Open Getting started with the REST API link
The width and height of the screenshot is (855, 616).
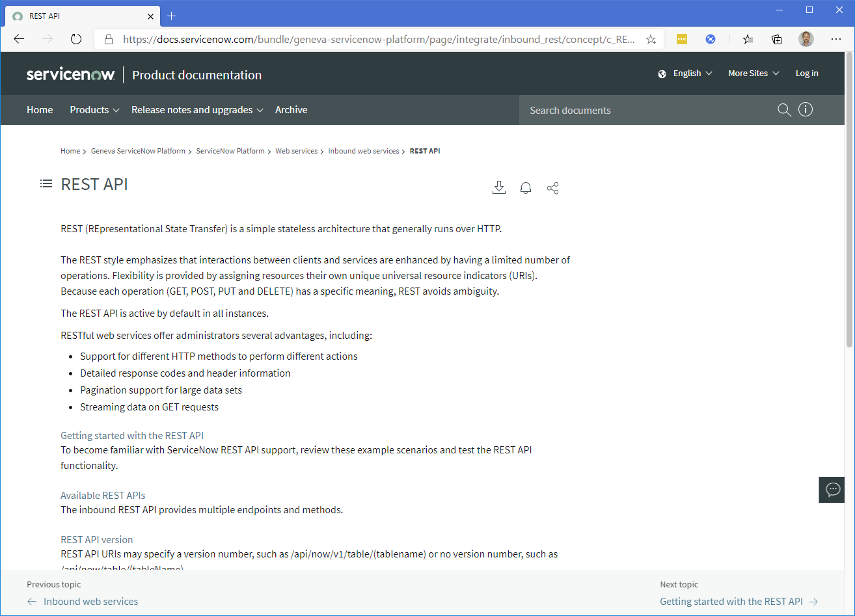(x=132, y=436)
